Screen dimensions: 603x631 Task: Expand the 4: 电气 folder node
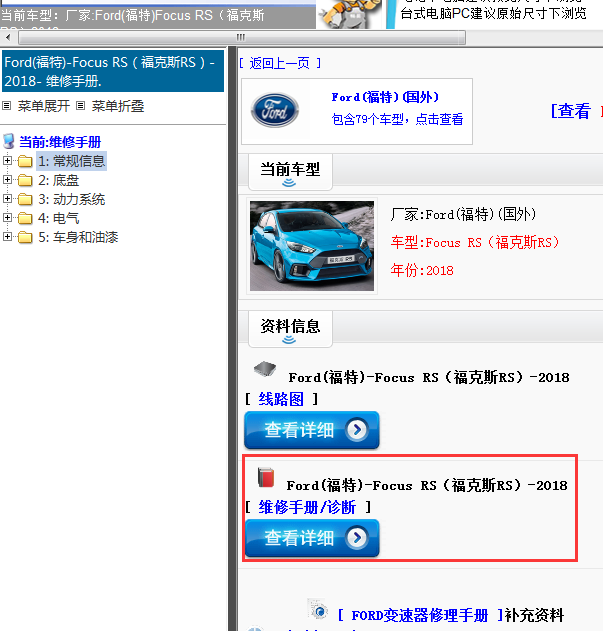pyautogui.click(x=7, y=217)
